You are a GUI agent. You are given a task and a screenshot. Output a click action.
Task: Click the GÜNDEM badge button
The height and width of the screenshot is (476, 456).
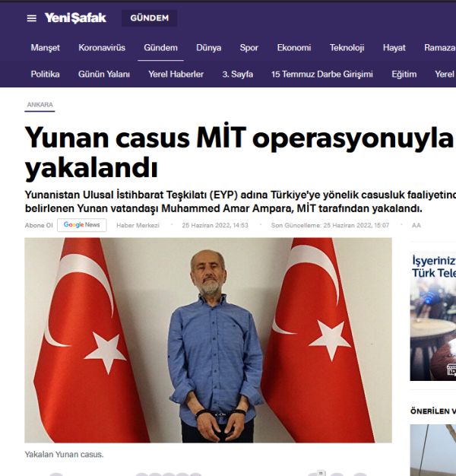[x=149, y=18]
